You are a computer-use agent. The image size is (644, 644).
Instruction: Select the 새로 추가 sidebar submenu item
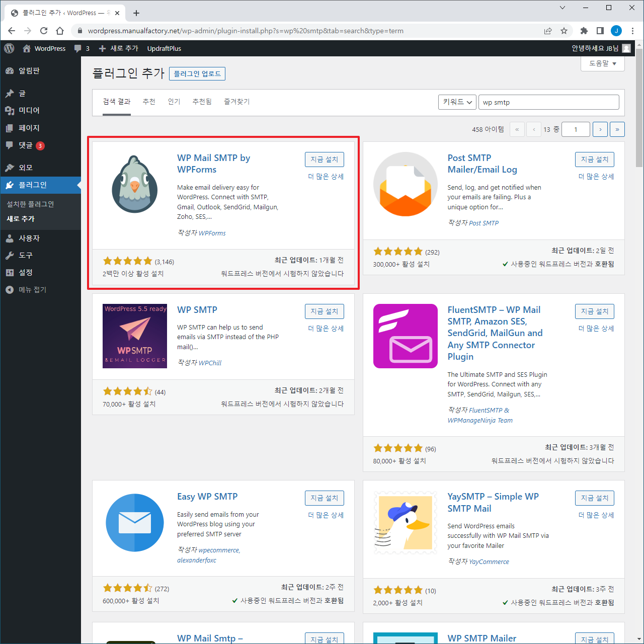pyautogui.click(x=21, y=219)
